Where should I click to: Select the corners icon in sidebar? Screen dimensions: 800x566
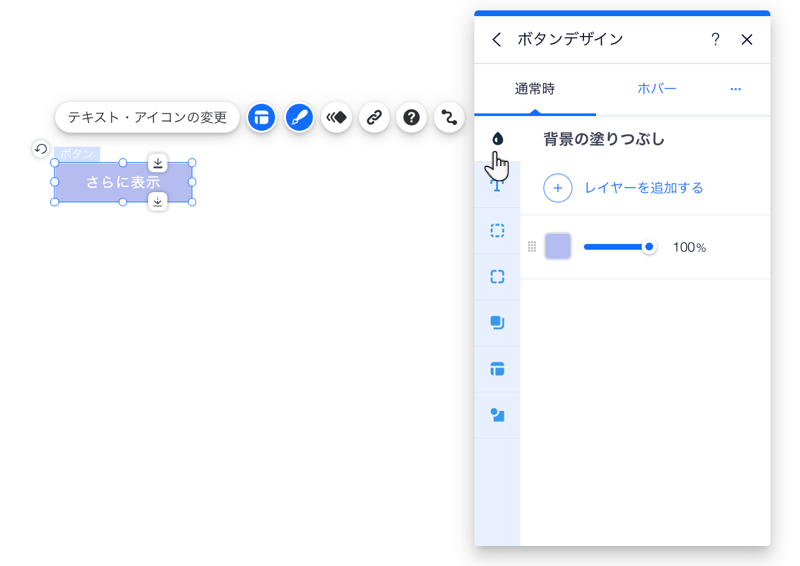coord(497,277)
